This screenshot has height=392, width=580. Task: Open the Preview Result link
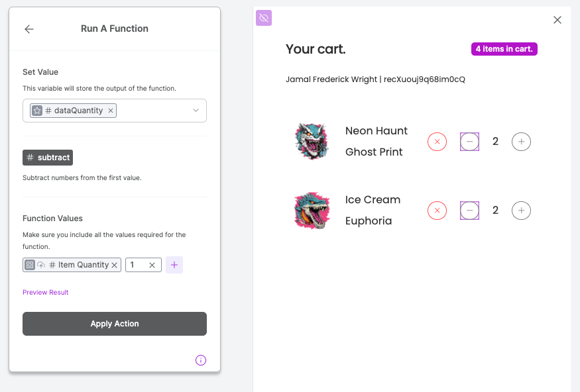pyautogui.click(x=45, y=292)
